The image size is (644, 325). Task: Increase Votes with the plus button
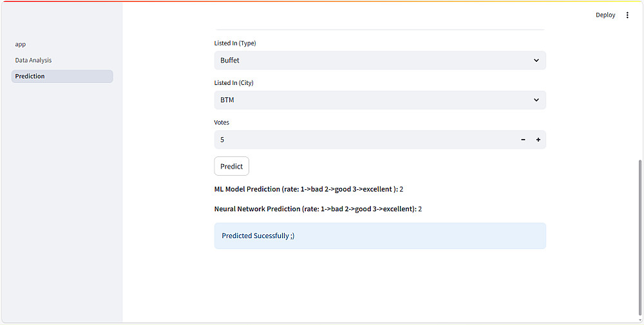(538, 140)
